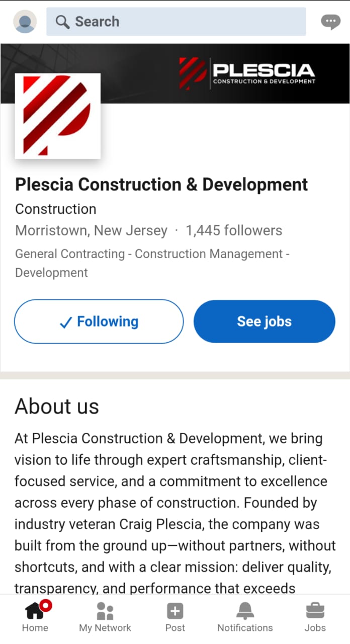Go to the Home tab
The height and width of the screenshot is (644, 350).
coord(35,617)
